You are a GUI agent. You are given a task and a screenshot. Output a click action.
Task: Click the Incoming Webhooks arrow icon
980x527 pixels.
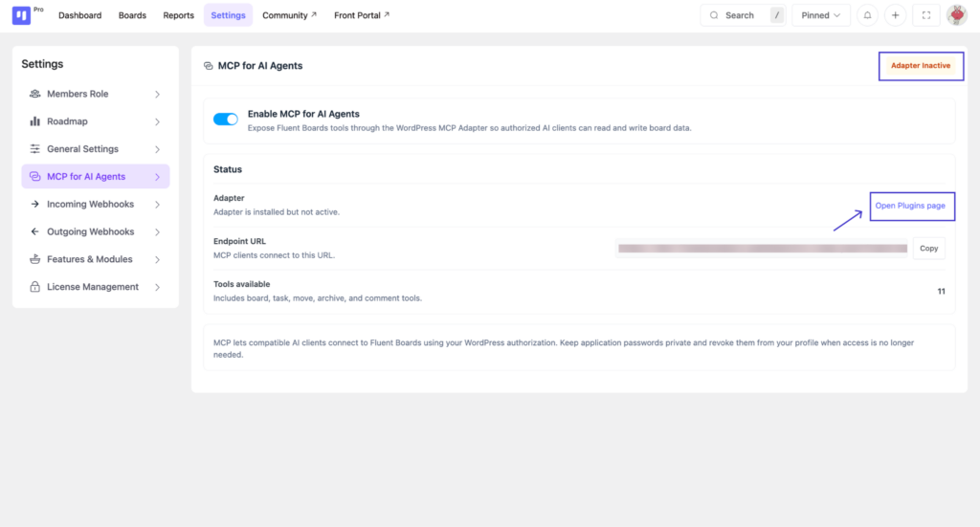[35, 204]
